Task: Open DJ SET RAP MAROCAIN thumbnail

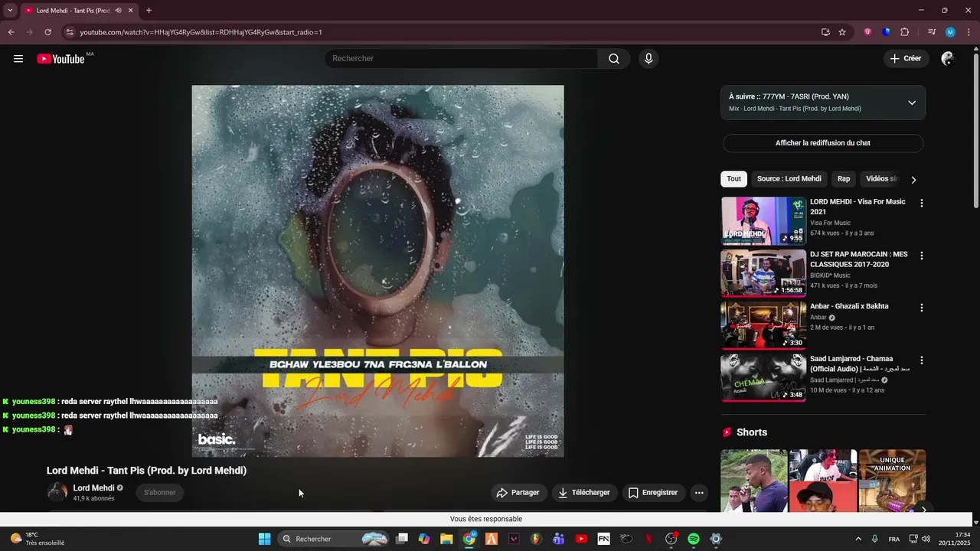Action: 763,273
